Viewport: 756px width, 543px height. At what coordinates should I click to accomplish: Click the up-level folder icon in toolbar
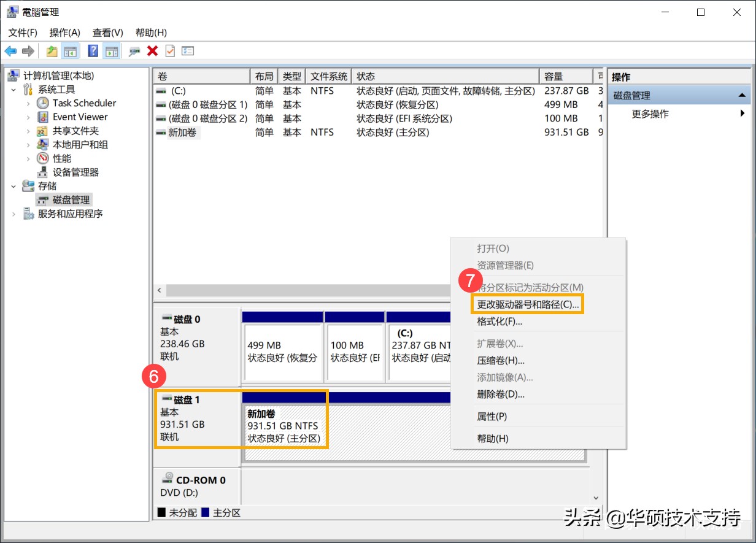(x=51, y=51)
